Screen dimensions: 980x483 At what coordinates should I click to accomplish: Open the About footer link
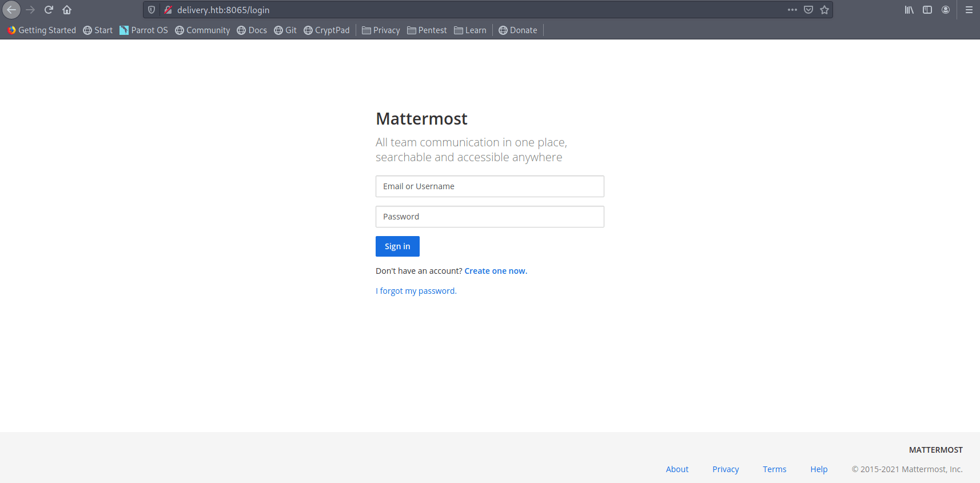pyautogui.click(x=677, y=469)
